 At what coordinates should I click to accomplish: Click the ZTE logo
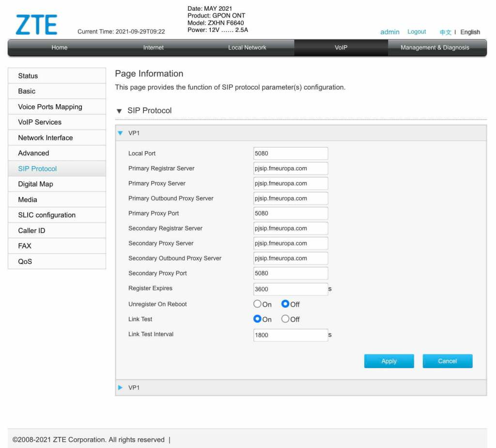[36, 24]
